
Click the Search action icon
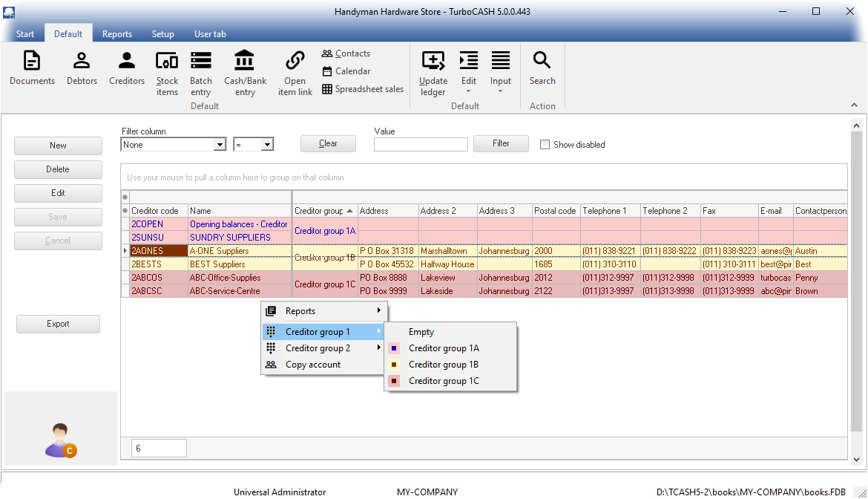542,68
